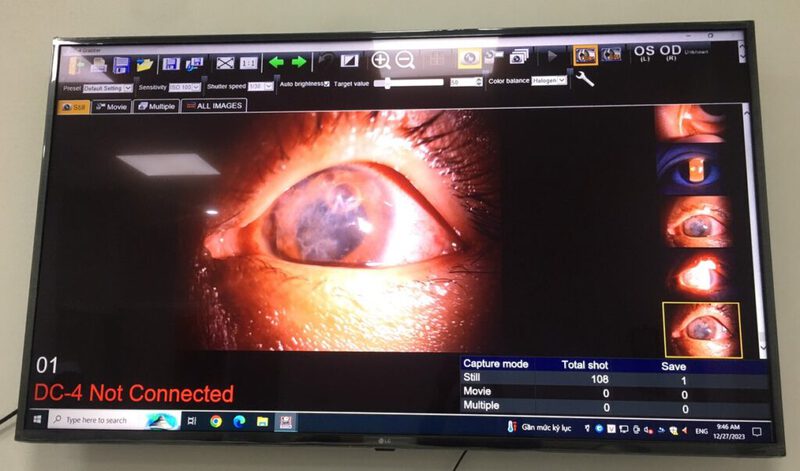Go to next image with right green arrow
The image size is (800, 471).
297,62
